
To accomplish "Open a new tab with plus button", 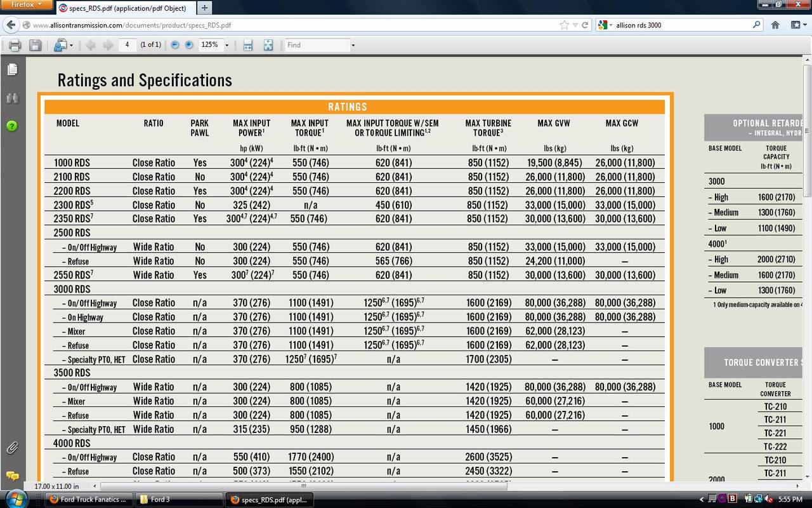I will pos(204,8).
